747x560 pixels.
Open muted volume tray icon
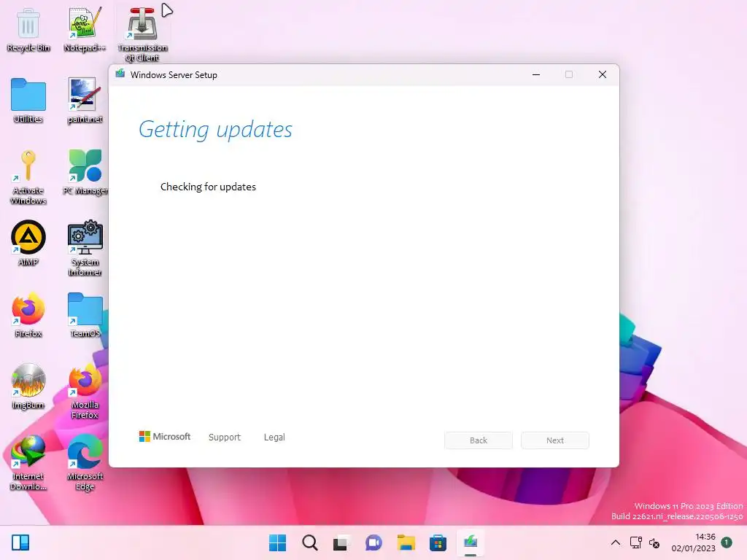654,542
